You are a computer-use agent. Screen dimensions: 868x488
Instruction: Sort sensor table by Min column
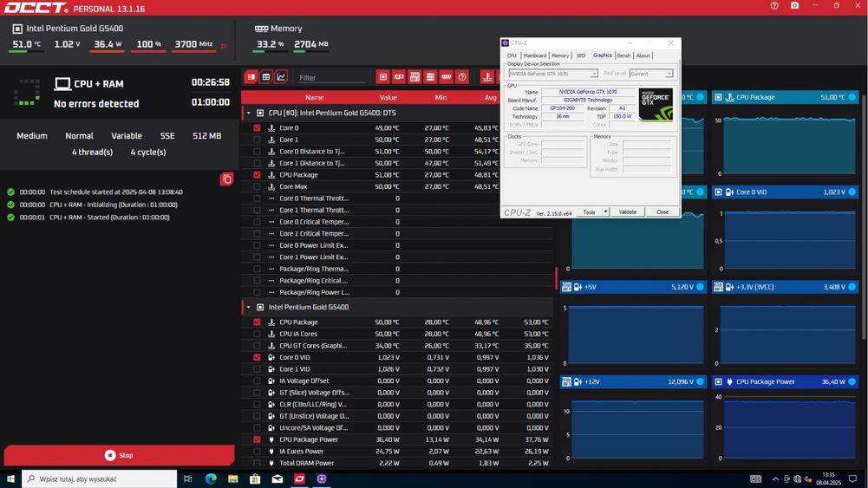441,97
